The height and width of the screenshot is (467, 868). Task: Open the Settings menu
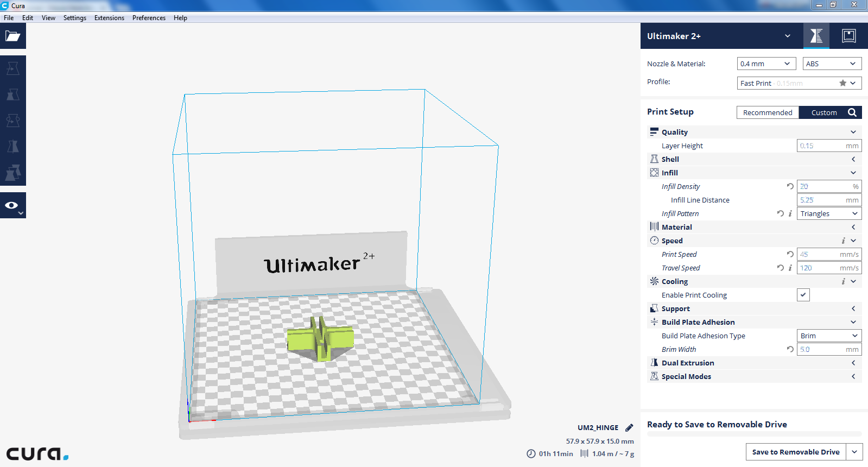pos(75,18)
